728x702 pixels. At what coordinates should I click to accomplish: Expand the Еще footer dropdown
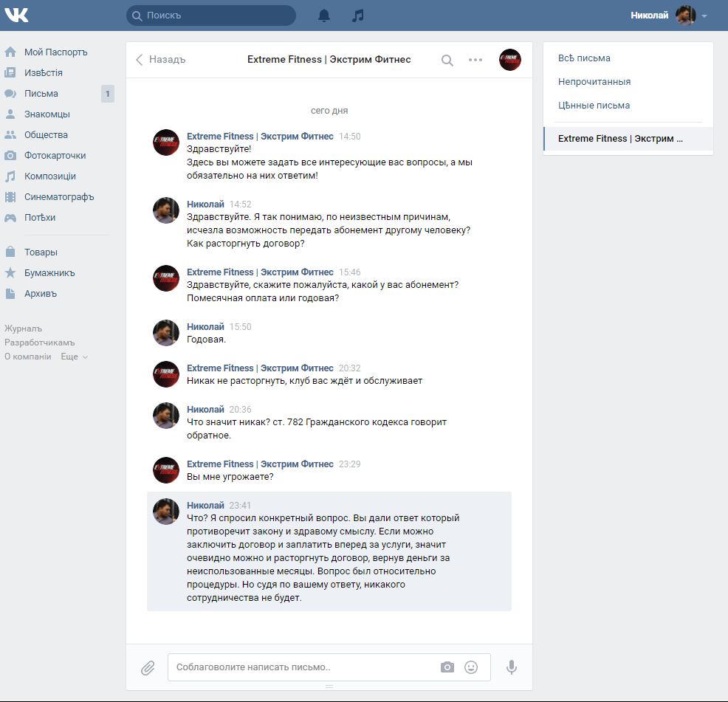(74, 356)
